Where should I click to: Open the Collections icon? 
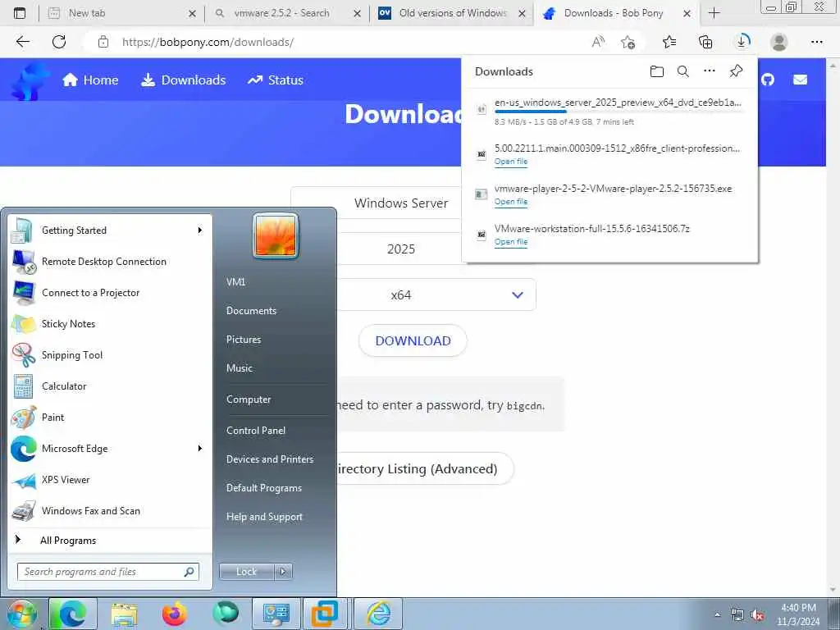click(x=705, y=42)
